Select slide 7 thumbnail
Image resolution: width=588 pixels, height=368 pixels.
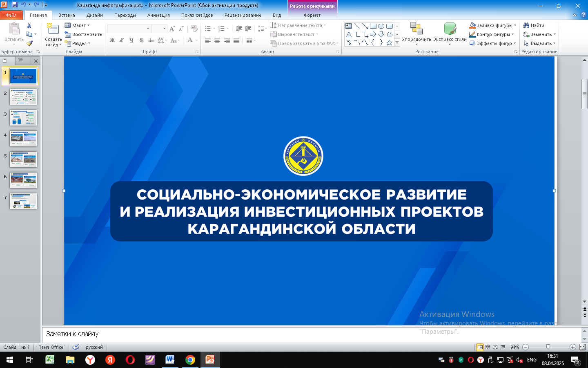(23, 201)
